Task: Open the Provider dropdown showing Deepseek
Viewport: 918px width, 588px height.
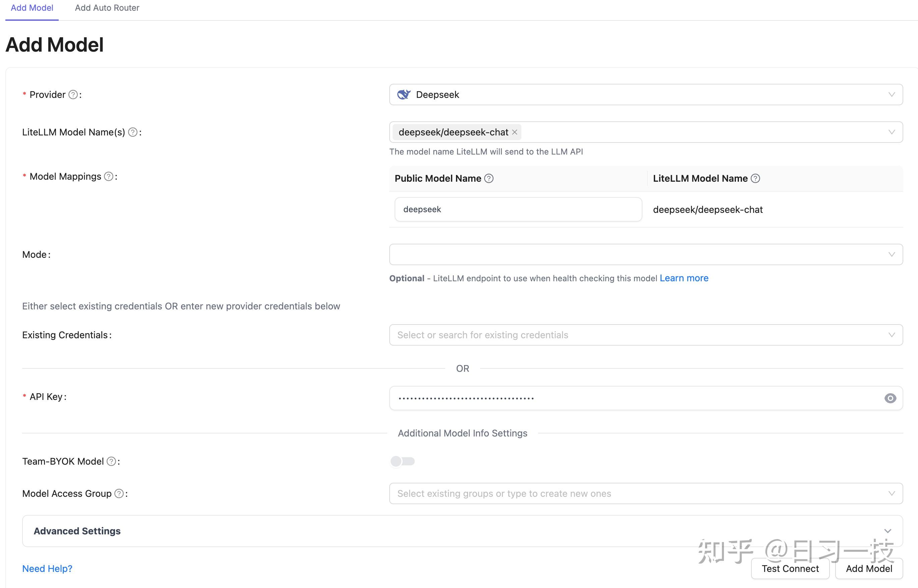Action: [x=646, y=94]
